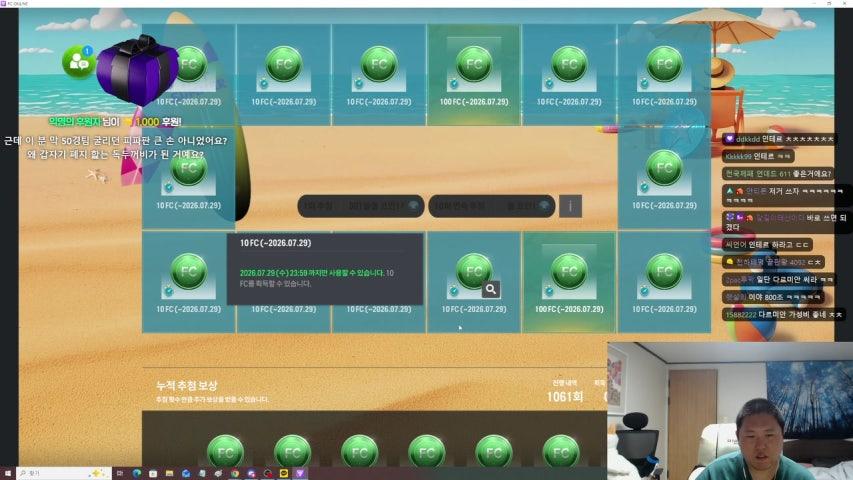Click the '1061회' draw count value
Viewport: 853px width, 480px height.
point(565,397)
